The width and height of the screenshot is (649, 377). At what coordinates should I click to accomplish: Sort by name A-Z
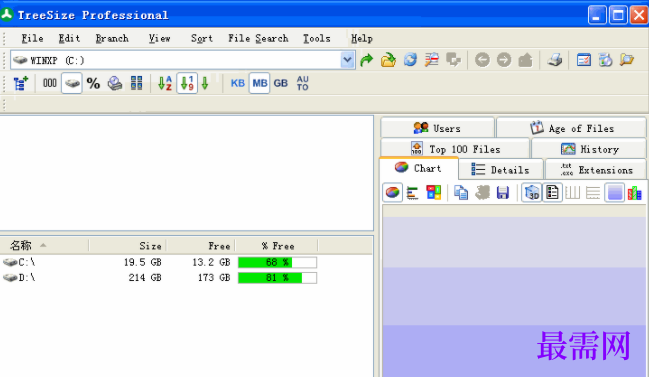[165, 83]
